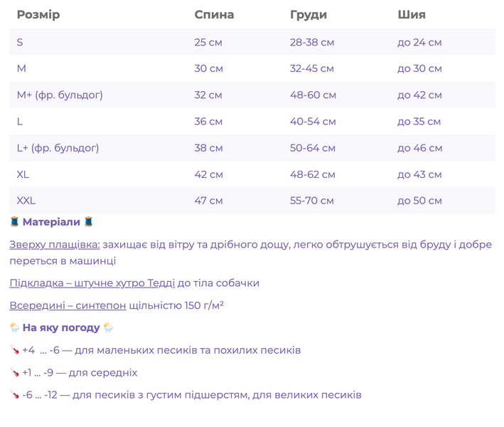Click text щільністю 150 г/м²
Image resolution: width=504 pixels, height=427 pixels.
(176, 305)
